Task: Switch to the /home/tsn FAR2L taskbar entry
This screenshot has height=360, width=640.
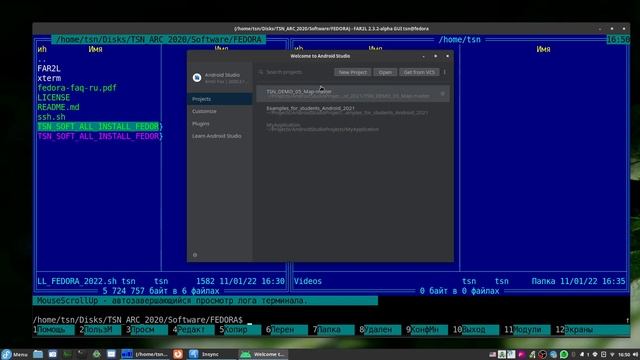Action: 145,354
